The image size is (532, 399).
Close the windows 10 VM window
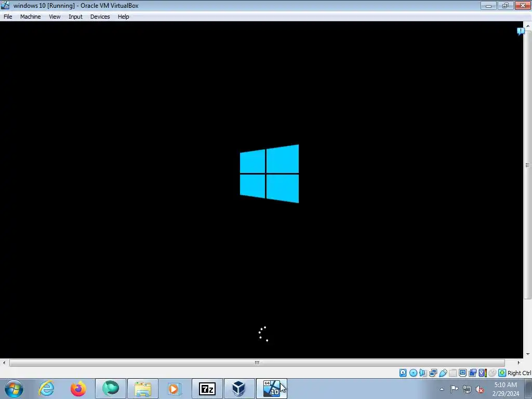523,5
